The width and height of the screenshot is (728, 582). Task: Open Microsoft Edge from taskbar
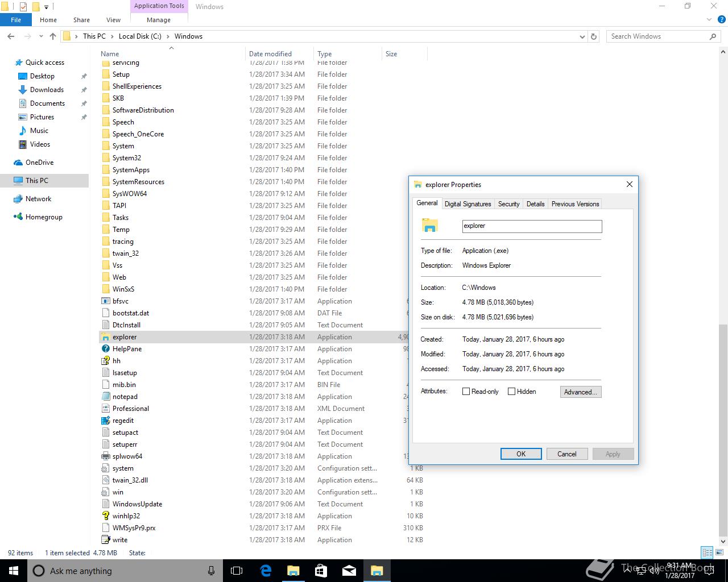266,571
